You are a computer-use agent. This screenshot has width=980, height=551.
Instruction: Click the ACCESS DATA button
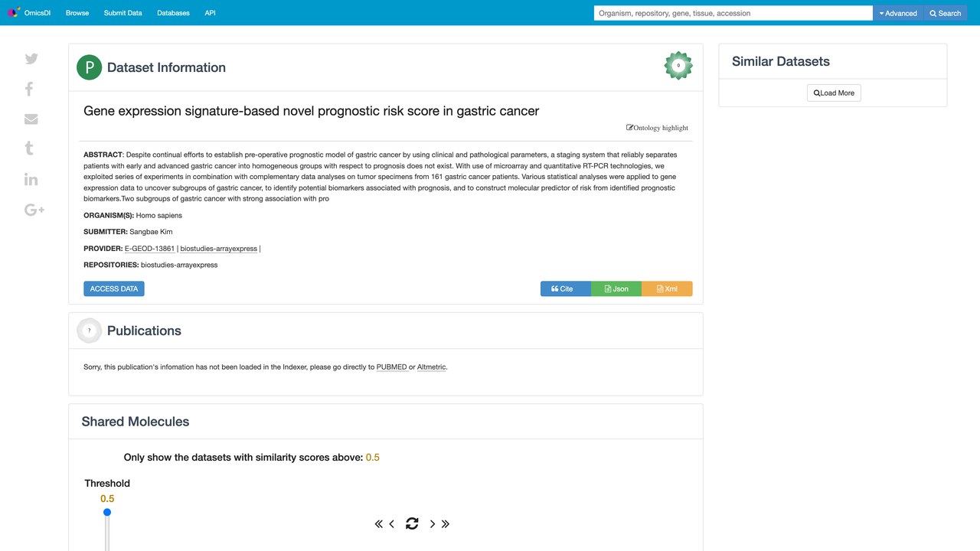114,289
